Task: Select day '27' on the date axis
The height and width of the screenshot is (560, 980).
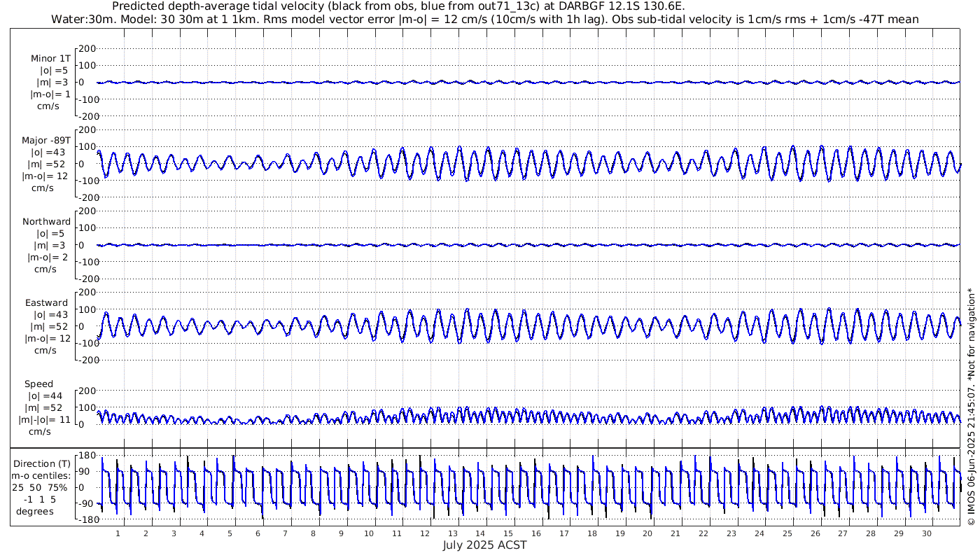Action: click(843, 533)
